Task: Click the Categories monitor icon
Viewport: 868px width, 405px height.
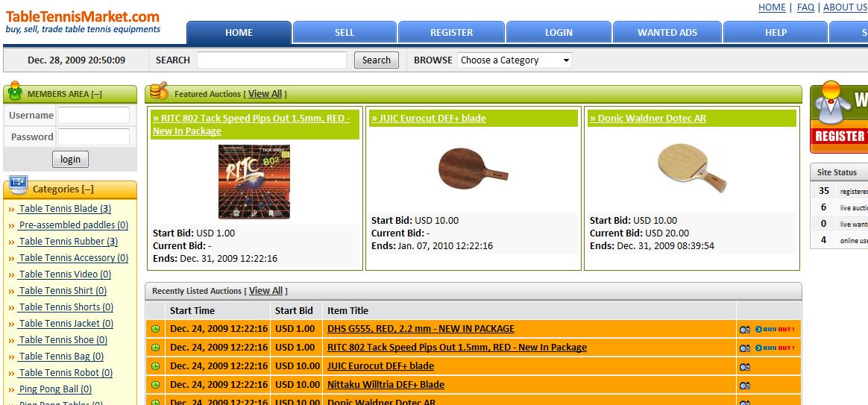Action: [x=18, y=185]
